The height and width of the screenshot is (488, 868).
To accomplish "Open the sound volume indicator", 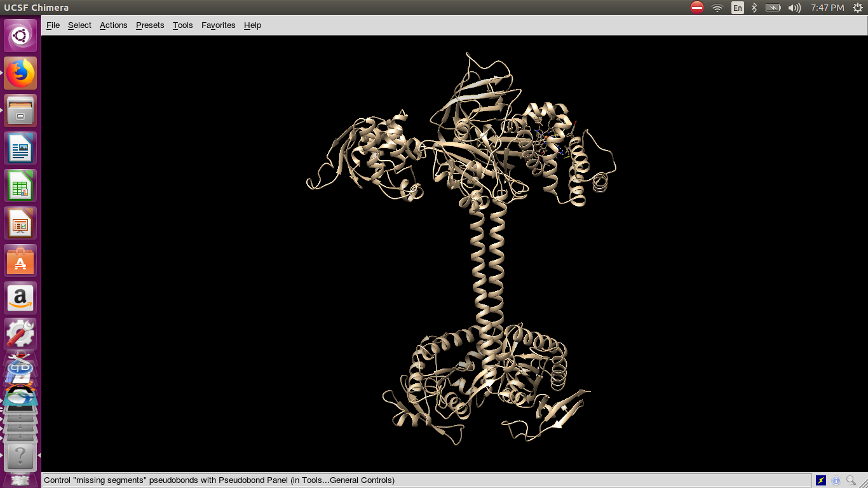I will 794,8.
